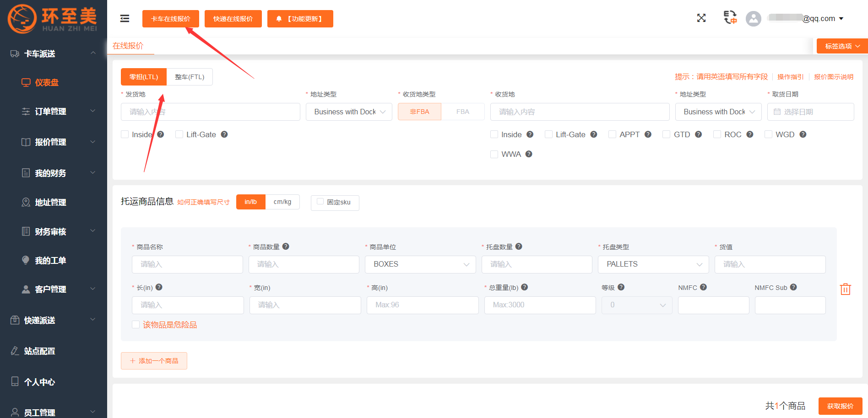Open the 商品单位 BOXES dropdown
This screenshot has height=418, width=868.
pyautogui.click(x=421, y=264)
